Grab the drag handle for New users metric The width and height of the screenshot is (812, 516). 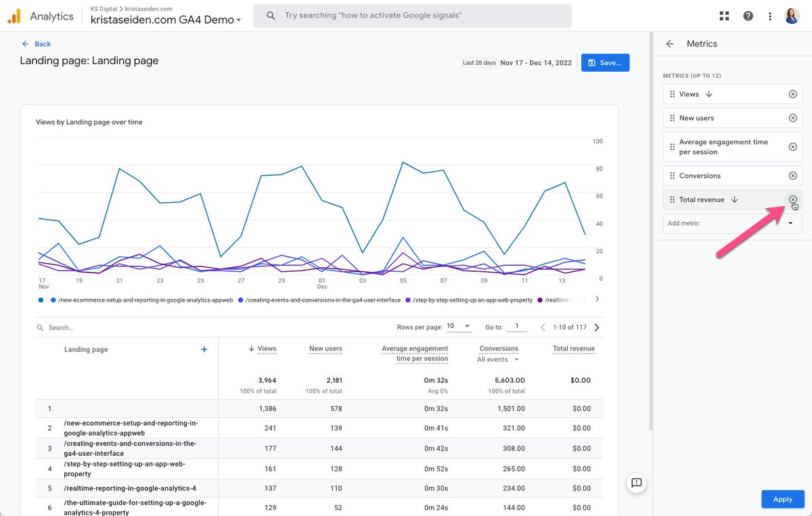click(672, 118)
